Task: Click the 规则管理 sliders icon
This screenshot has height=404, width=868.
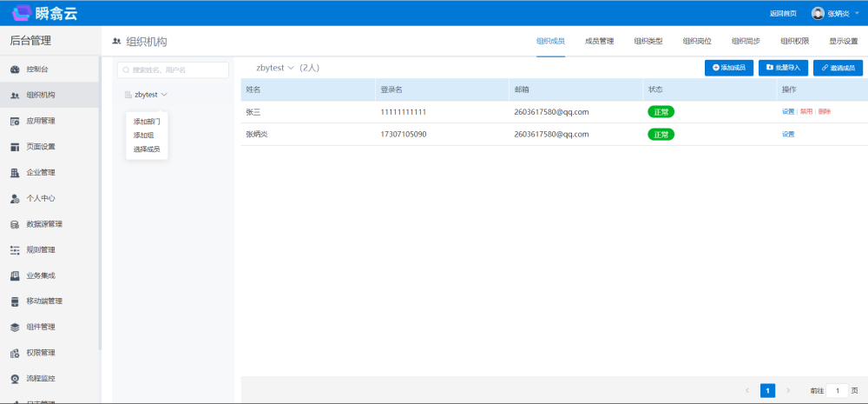Action: [x=15, y=250]
